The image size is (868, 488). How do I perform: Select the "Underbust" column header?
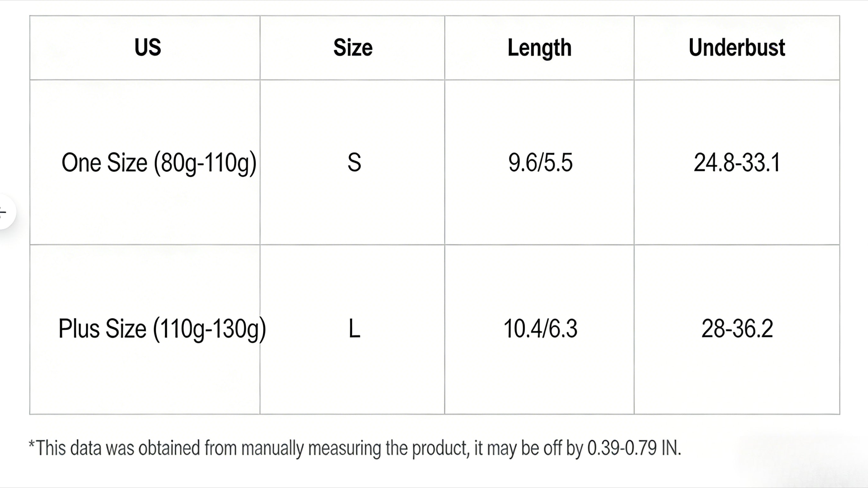click(737, 47)
